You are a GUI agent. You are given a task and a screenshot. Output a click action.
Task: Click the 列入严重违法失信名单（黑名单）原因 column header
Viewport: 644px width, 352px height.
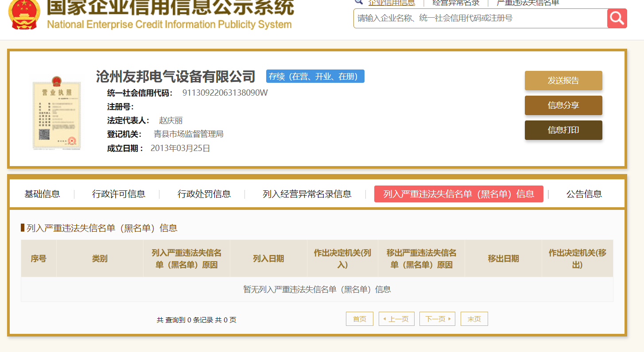pos(186,259)
